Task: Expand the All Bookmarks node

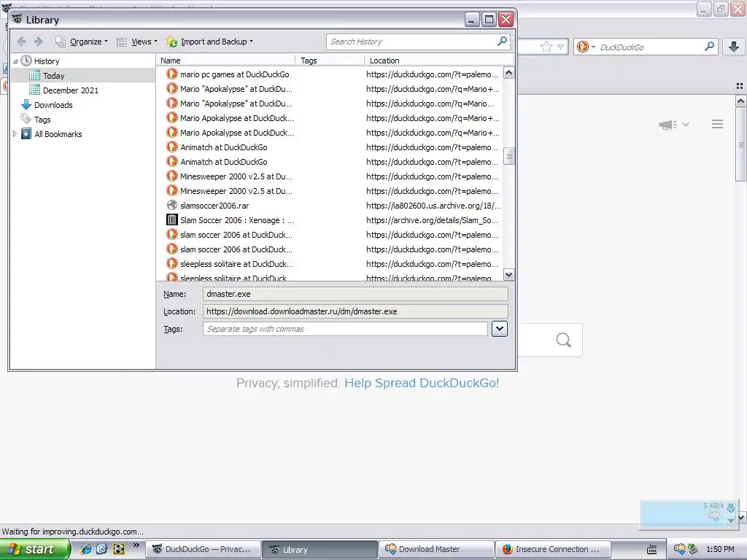Action: click(x=15, y=134)
